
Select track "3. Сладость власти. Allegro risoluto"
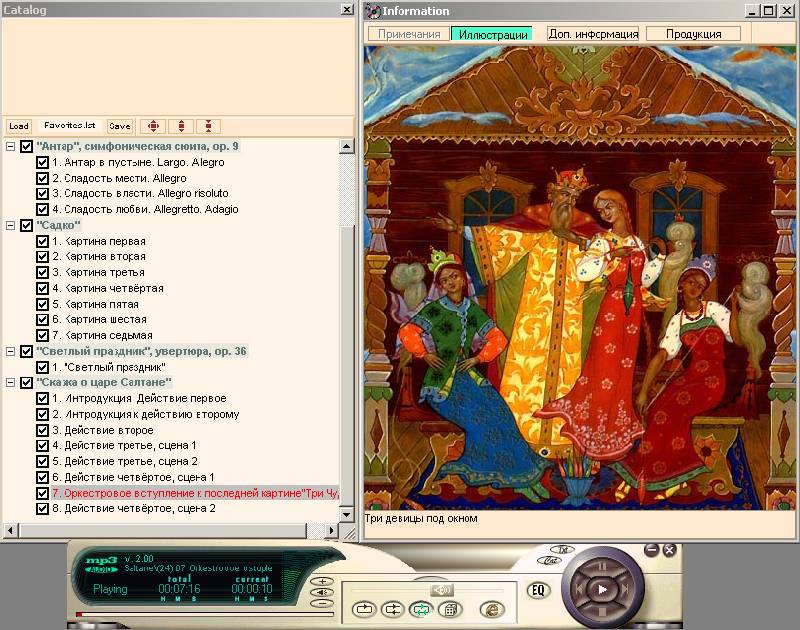point(140,193)
